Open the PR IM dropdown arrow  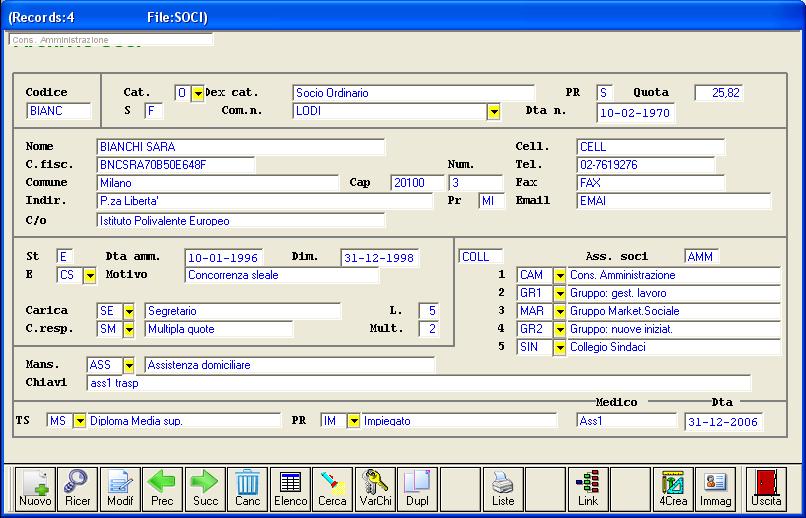(353, 421)
